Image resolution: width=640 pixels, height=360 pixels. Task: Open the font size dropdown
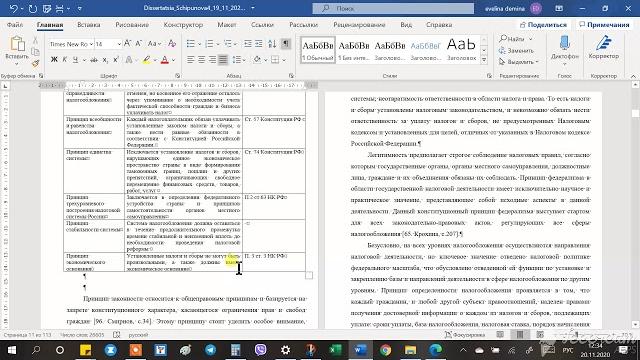pyautogui.click(x=119, y=44)
